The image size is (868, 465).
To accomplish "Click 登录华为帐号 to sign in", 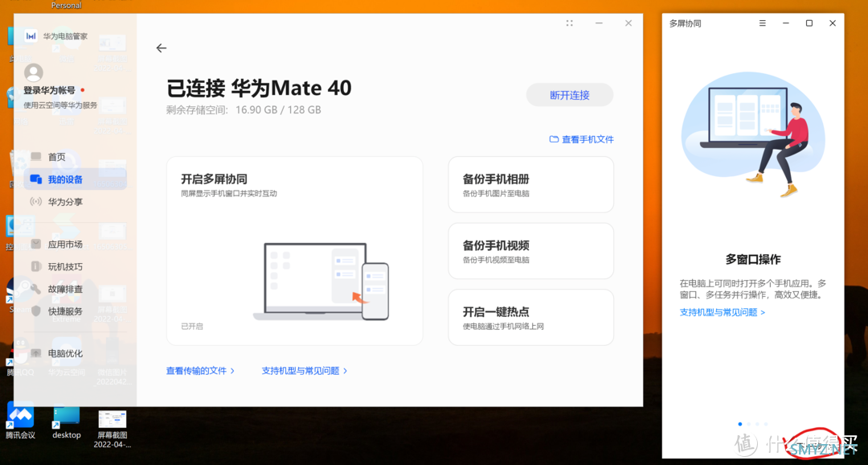I will click(x=49, y=90).
